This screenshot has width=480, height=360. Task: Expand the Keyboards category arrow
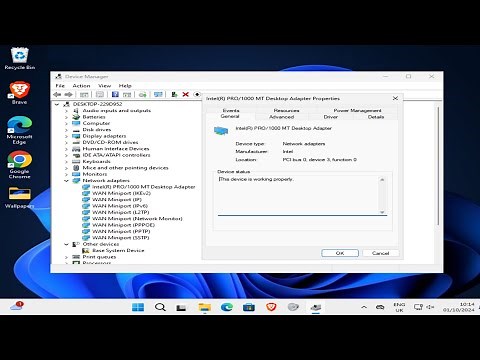click(x=66, y=162)
